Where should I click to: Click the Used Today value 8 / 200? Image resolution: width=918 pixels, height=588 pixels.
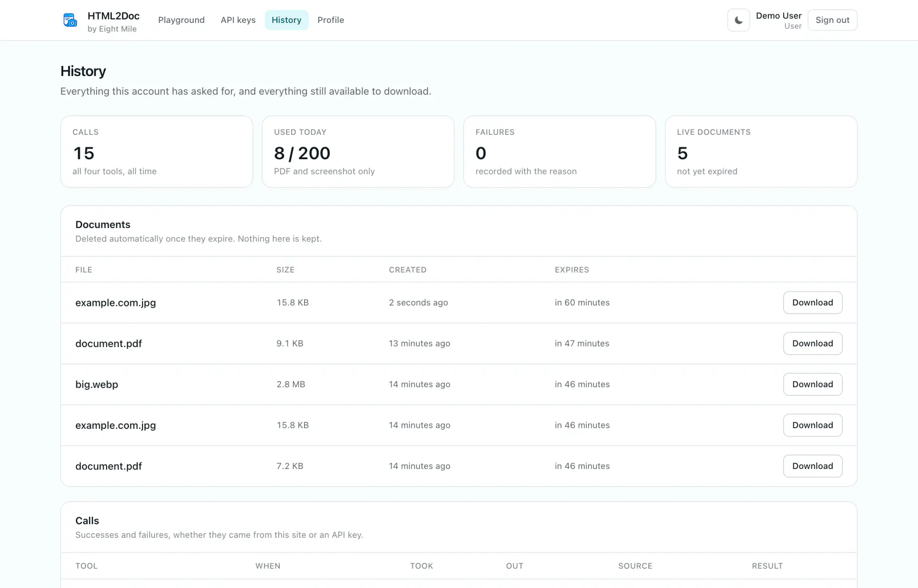tap(302, 153)
